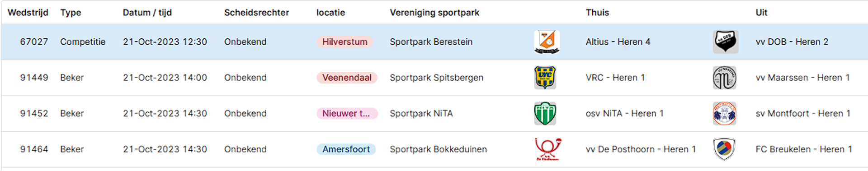Select the Amersfoort location tag
Image resolution: width=868 pixels, height=171 pixels.
click(x=346, y=149)
